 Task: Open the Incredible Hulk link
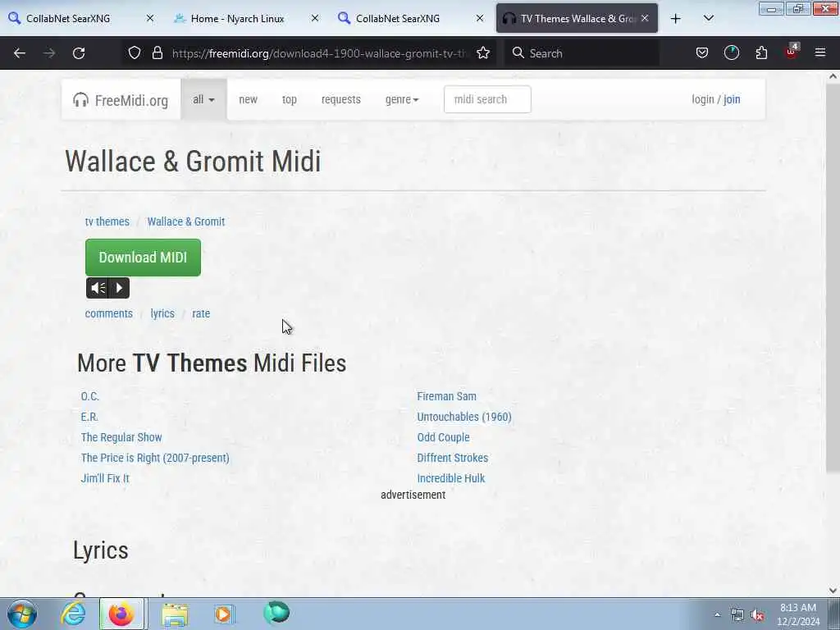[x=450, y=478]
